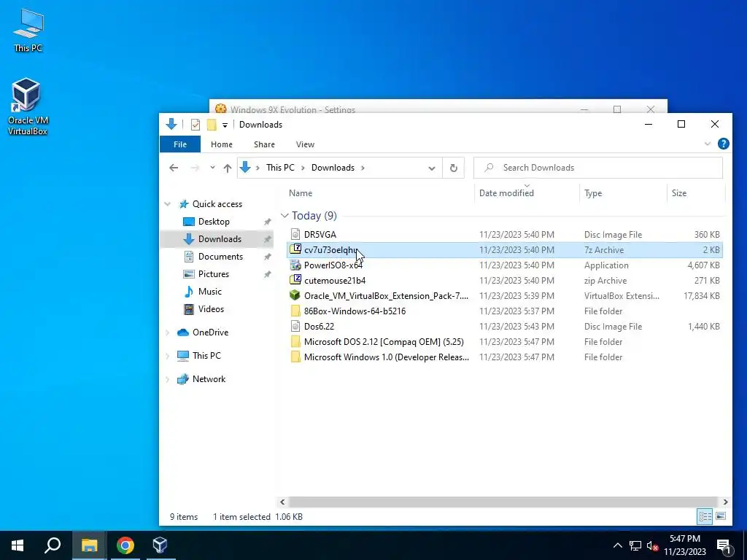Open VirtualBox from the taskbar
The width and height of the screenshot is (747, 560).
(160, 545)
